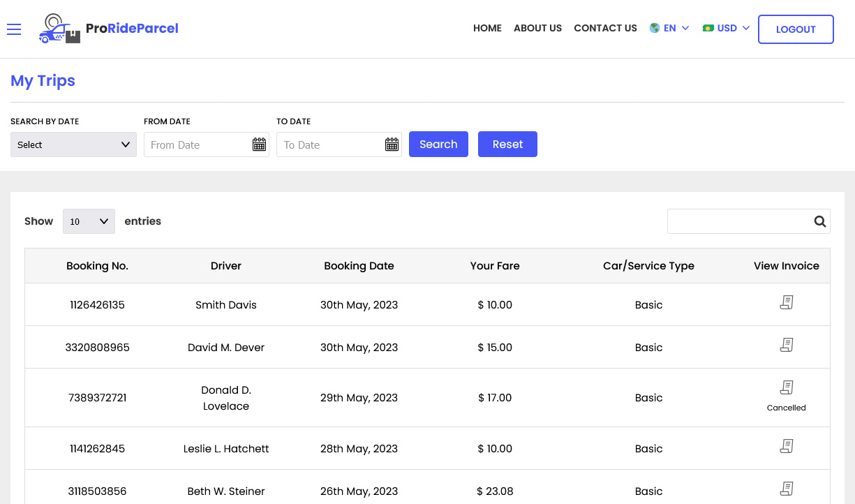Viewport: 855px width, 504px height.
Task: Select booking number 3118503856
Action: (x=97, y=491)
